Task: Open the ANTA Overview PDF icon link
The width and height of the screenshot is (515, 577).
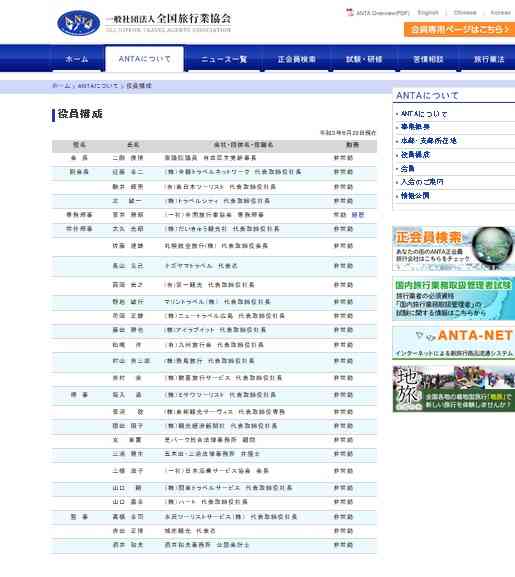Action: pyautogui.click(x=378, y=13)
